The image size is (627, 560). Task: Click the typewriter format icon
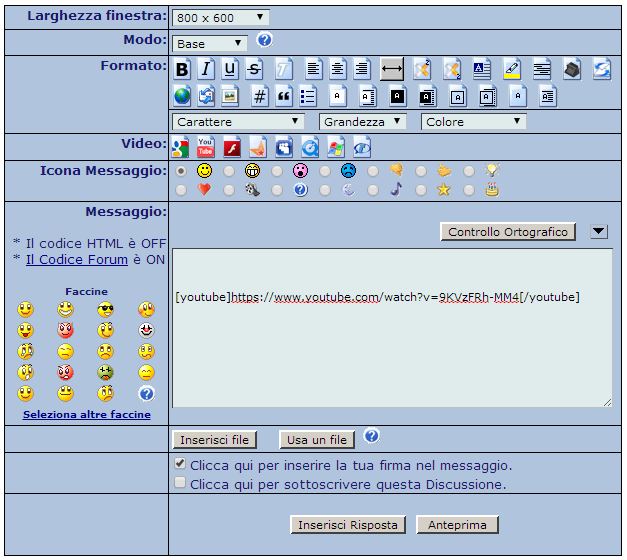click(572, 70)
